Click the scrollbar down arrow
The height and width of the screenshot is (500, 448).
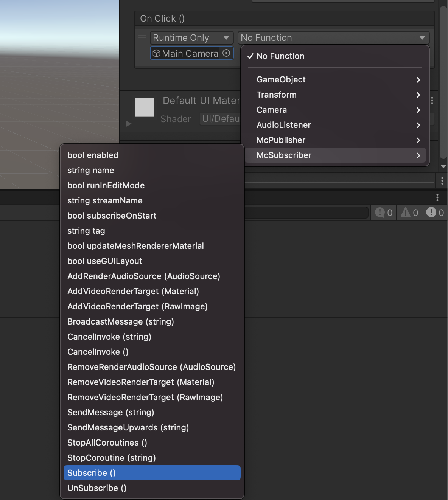coord(443,166)
